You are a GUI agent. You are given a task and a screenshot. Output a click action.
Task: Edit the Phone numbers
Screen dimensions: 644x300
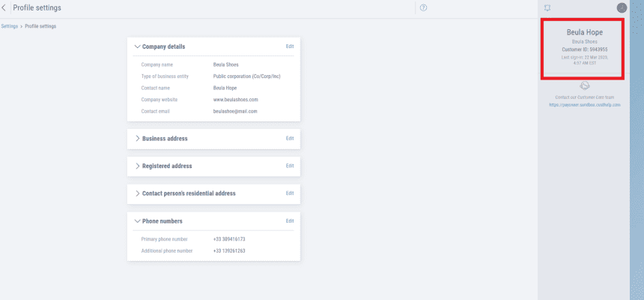[290, 221]
